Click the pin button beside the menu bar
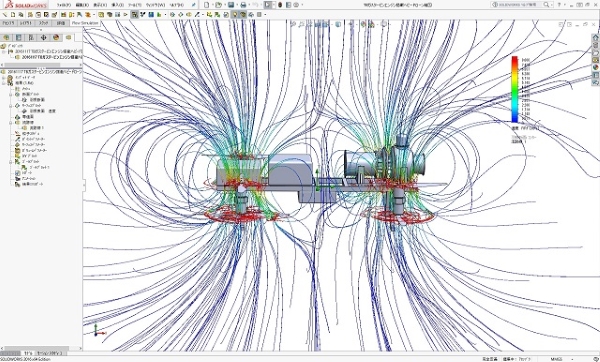 click(193, 5)
